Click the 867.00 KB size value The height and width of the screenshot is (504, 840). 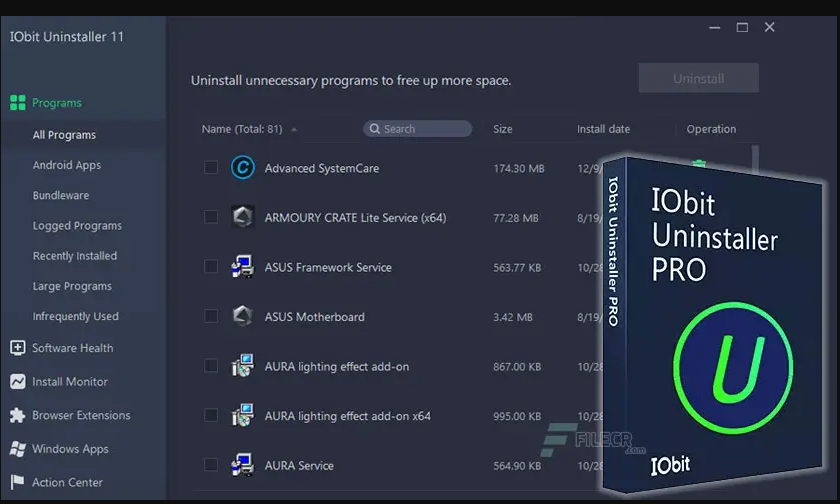pos(517,367)
